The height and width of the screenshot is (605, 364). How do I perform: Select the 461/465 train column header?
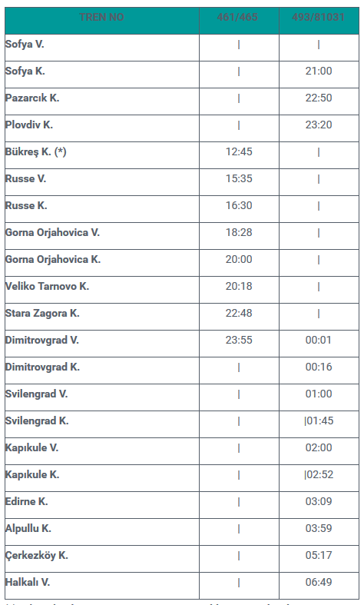(237, 18)
